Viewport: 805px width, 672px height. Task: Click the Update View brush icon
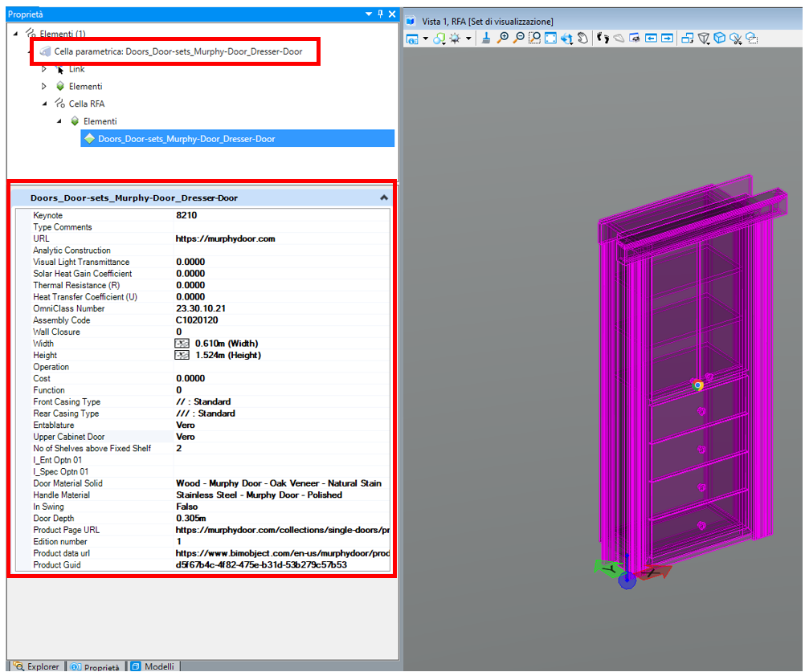tap(486, 38)
